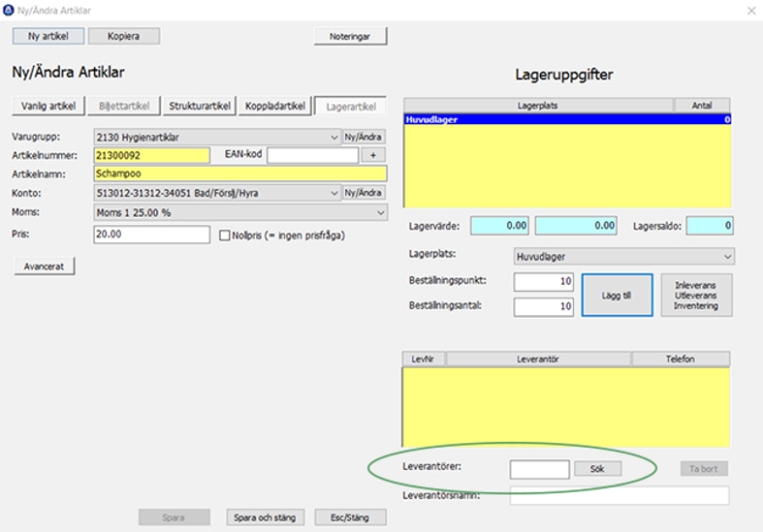Click the Beställningspunkt field

[x=544, y=282]
